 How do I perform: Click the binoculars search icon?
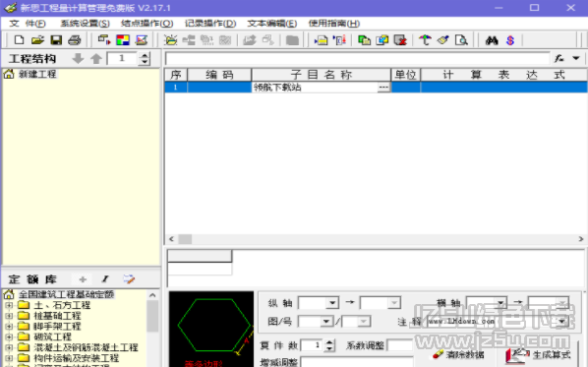492,40
